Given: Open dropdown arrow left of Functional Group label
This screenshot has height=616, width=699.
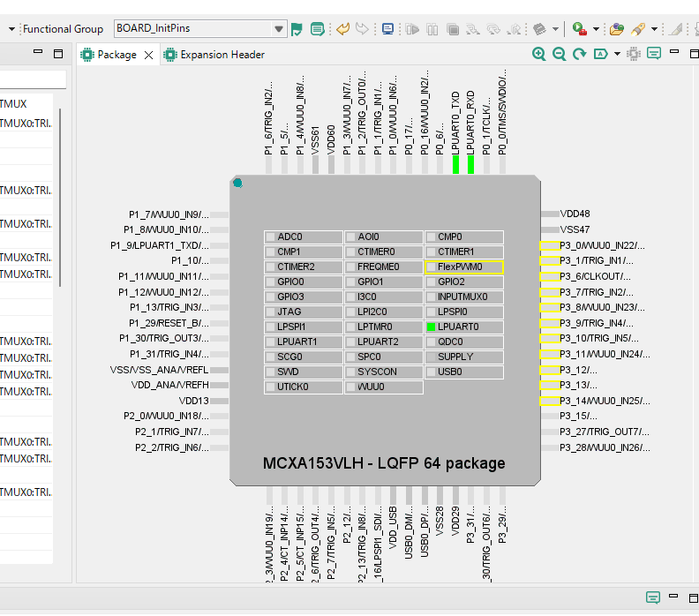Looking at the screenshot, I should point(12,29).
